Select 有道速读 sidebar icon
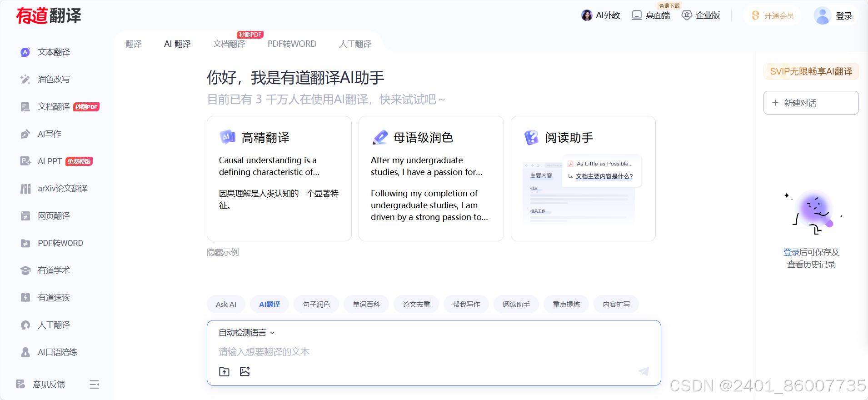 [25, 298]
